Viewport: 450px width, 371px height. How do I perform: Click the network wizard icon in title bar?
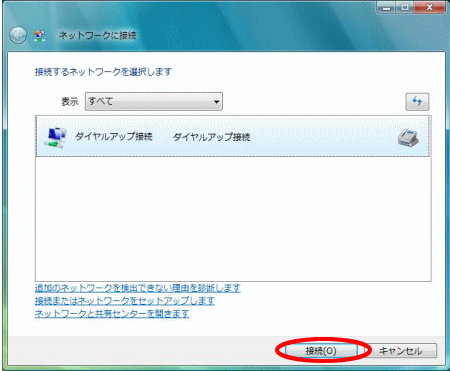point(40,36)
